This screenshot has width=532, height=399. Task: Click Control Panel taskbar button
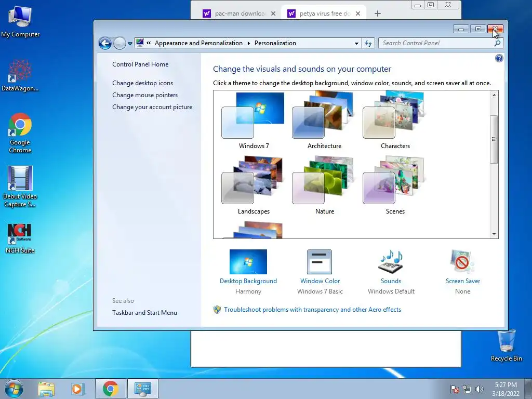pos(142,389)
